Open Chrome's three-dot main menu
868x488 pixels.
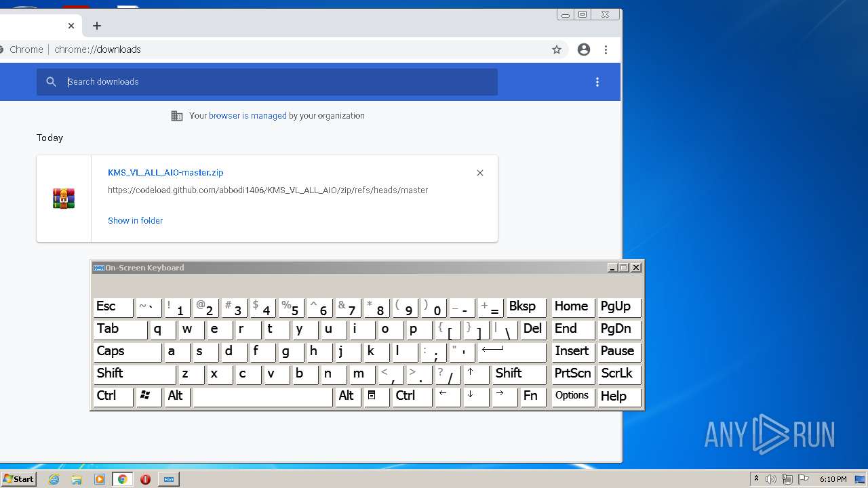click(x=606, y=49)
